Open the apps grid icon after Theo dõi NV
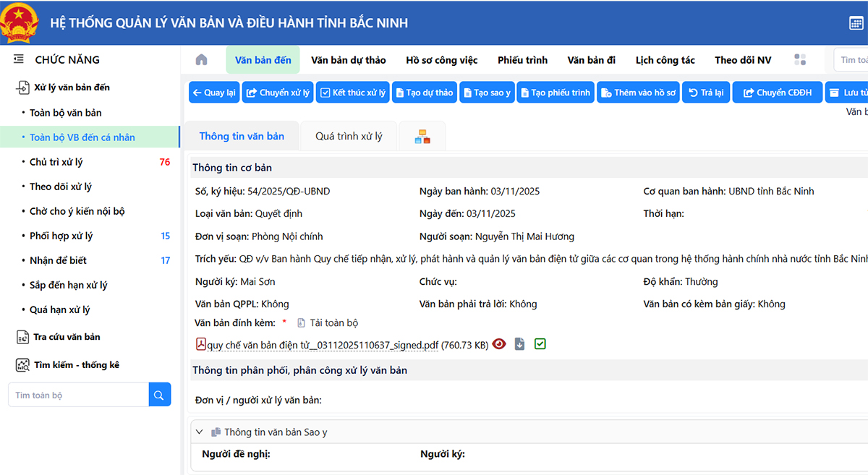The image size is (868, 475). click(800, 60)
